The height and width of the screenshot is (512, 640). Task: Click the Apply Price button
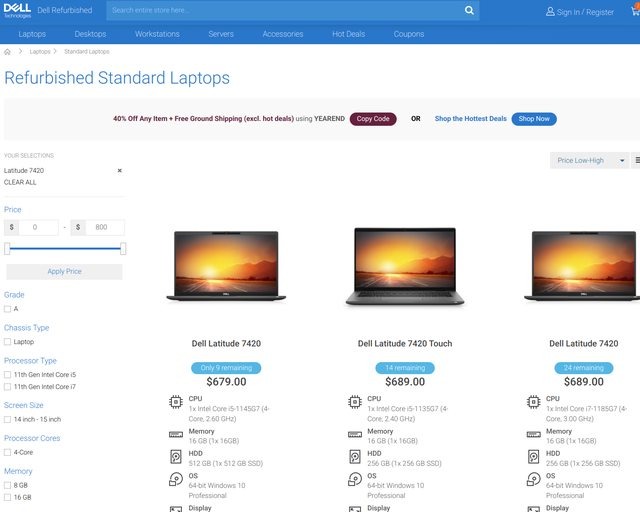click(64, 272)
